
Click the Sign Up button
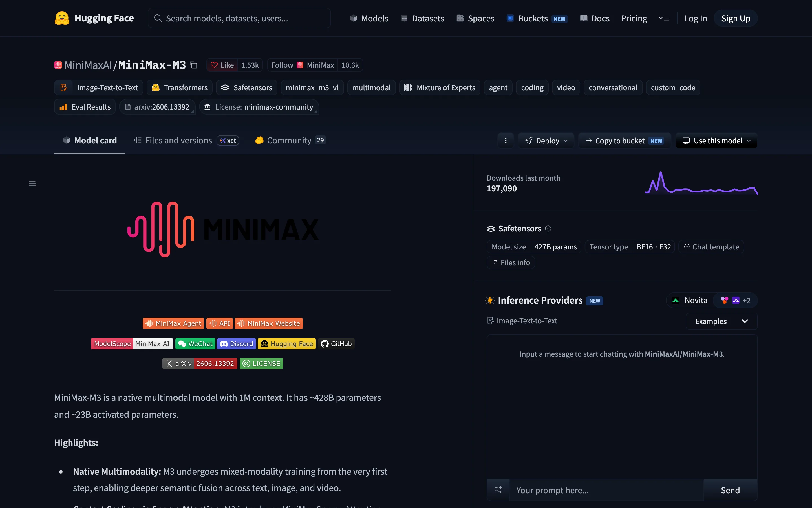click(736, 18)
